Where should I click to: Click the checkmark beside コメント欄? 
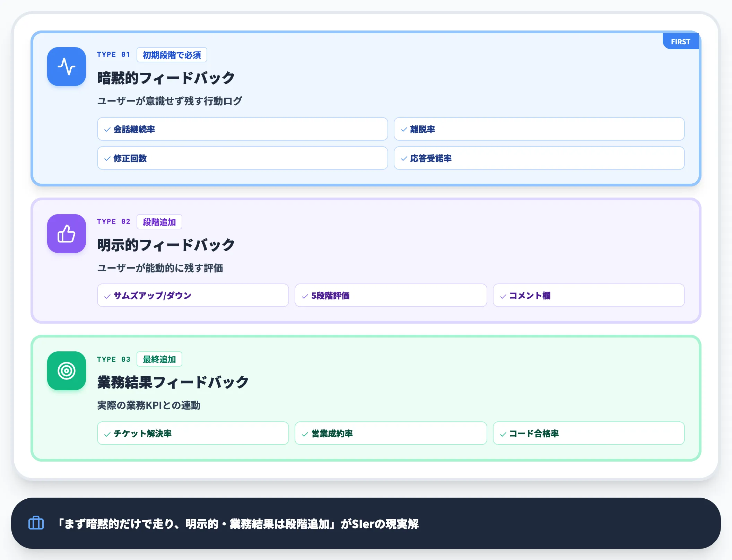click(x=503, y=296)
